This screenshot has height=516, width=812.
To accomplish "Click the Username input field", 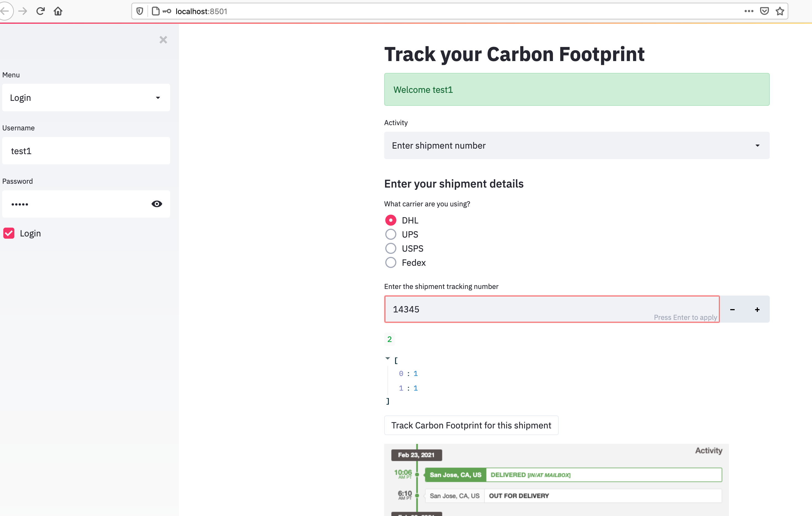I will 86,151.
